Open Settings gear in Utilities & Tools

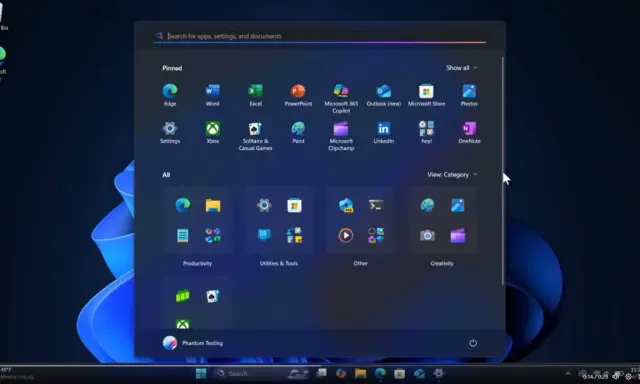tap(264, 205)
